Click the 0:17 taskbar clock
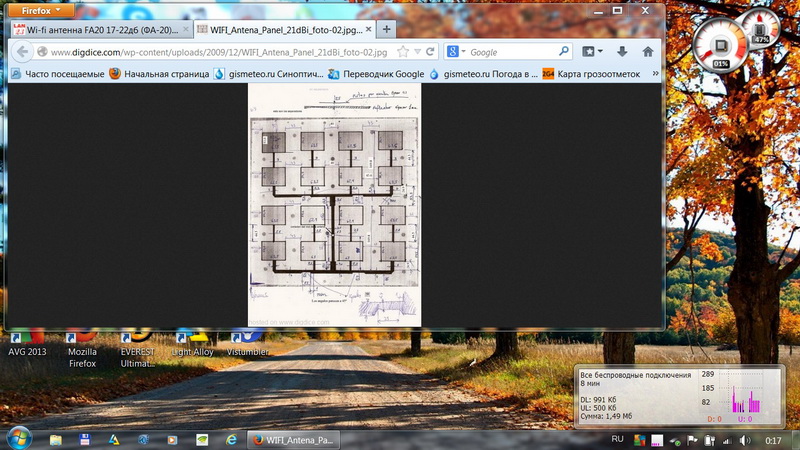 click(773, 440)
